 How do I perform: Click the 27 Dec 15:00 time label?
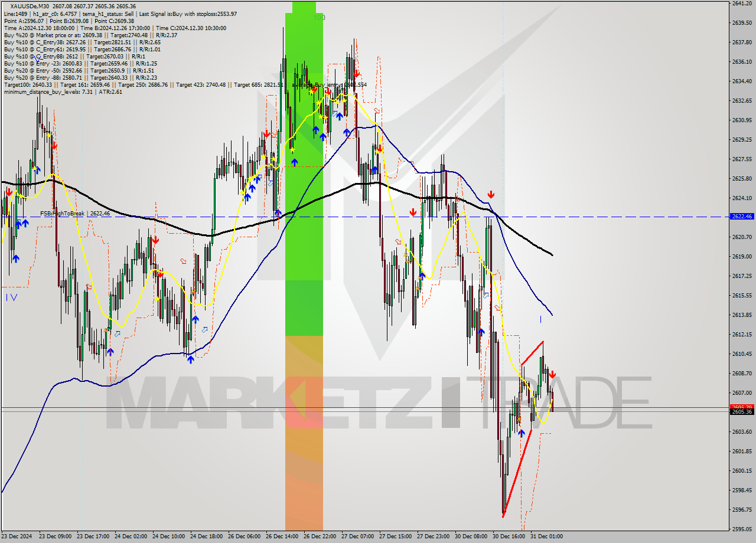(x=396, y=537)
